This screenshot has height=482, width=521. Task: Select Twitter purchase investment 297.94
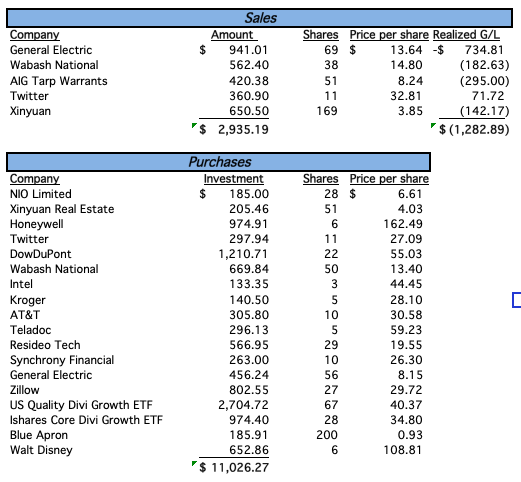pyautogui.click(x=249, y=239)
